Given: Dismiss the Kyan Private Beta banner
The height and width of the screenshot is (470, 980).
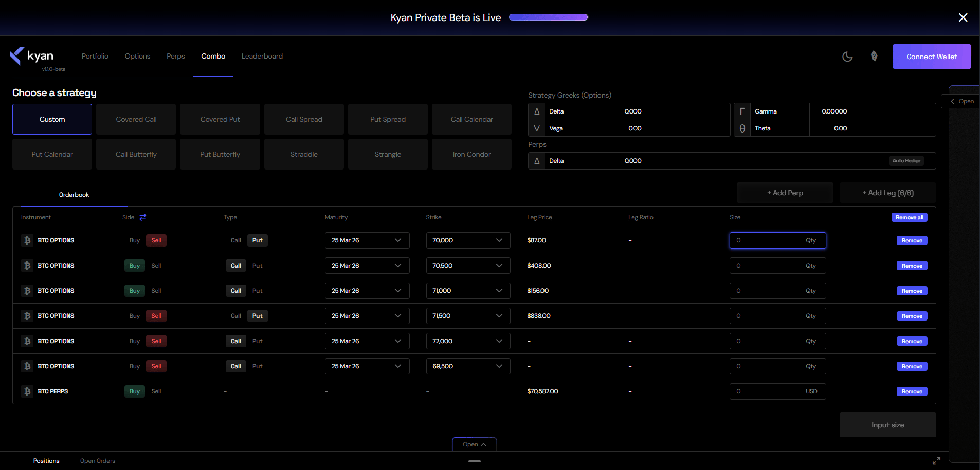Looking at the screenshot, I should [963, 17].
